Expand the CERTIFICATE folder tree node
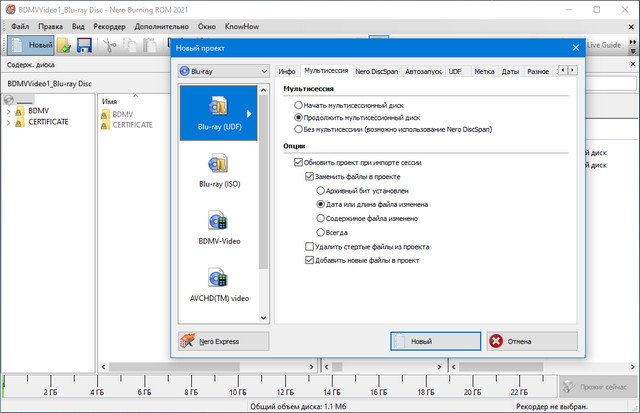640x413 pixels. (8, 122)
